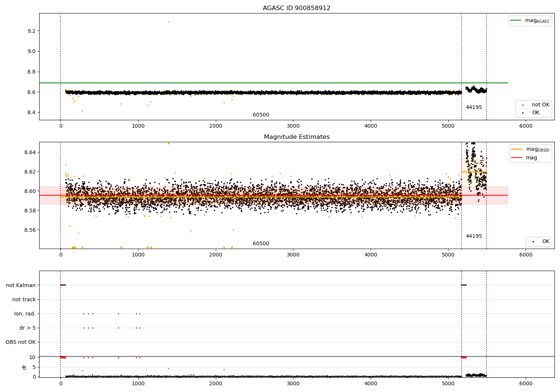Click the 4000 x-axis tick under the middle panel
The image size is (560, 392).
pos(371,255)
